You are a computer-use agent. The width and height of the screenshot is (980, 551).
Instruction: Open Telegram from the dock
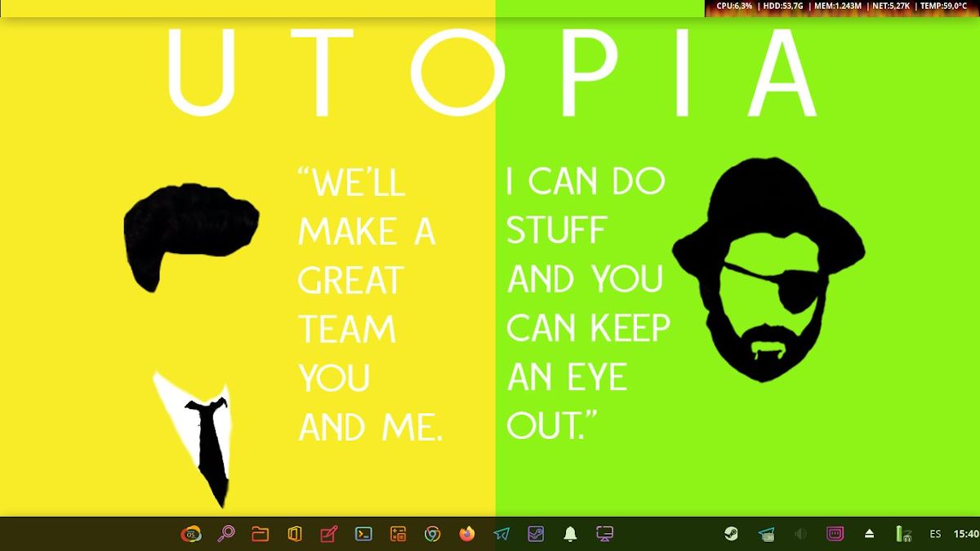coord(501,534)
